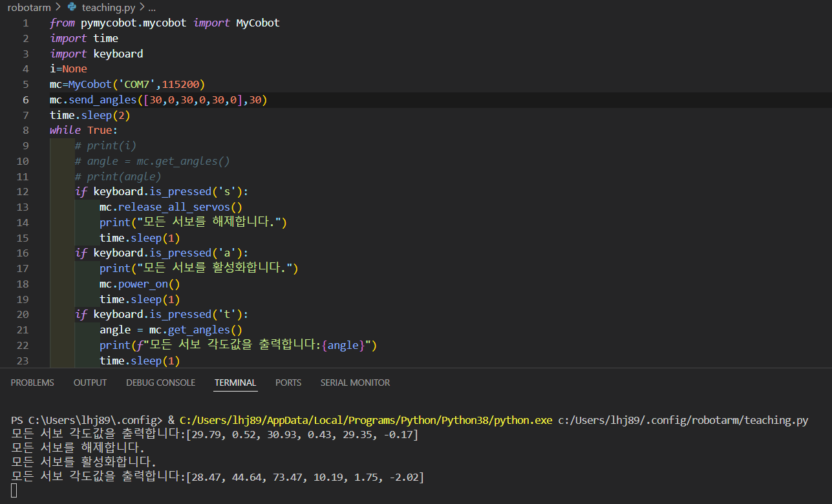
Task: Click terminal output line '모든 서보를 활성화합니다.'
Action: pyautogui.click(x=84, y=463)
